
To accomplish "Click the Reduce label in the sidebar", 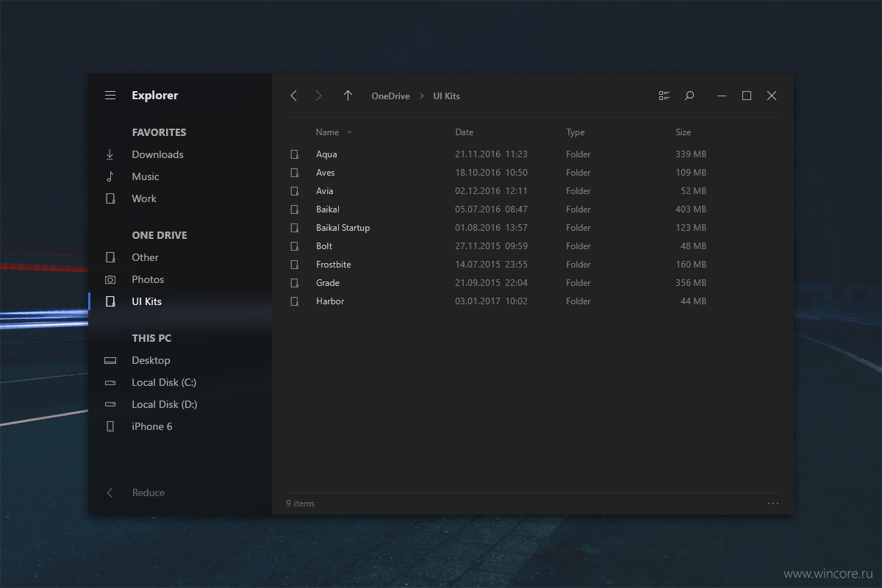I will [x=148, y=492].
